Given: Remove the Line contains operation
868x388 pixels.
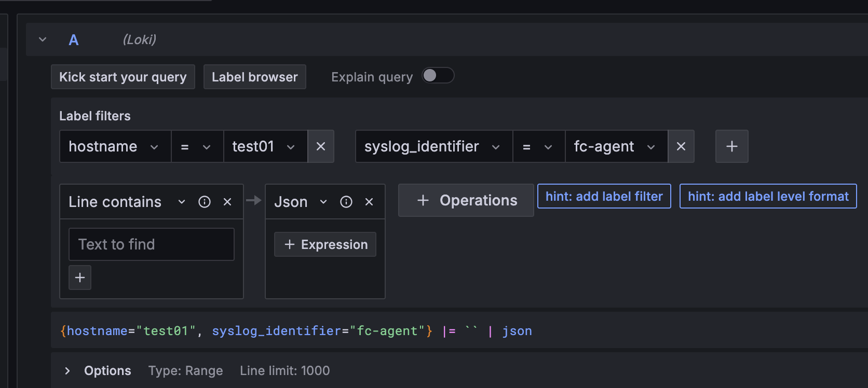Looking at the screenshot, I should point(227,202).
